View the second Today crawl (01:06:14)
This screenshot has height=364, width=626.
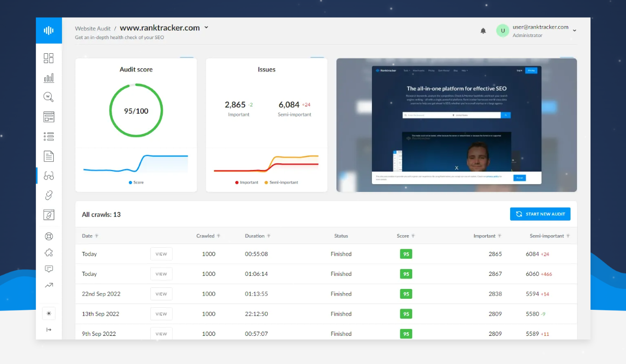click(161, 274)
